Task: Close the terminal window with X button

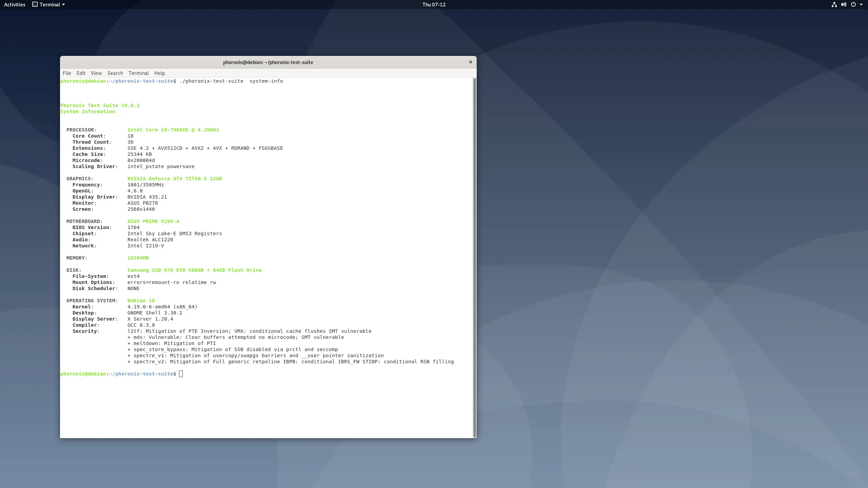Action: pyautogui.click(x=470, y=62)
